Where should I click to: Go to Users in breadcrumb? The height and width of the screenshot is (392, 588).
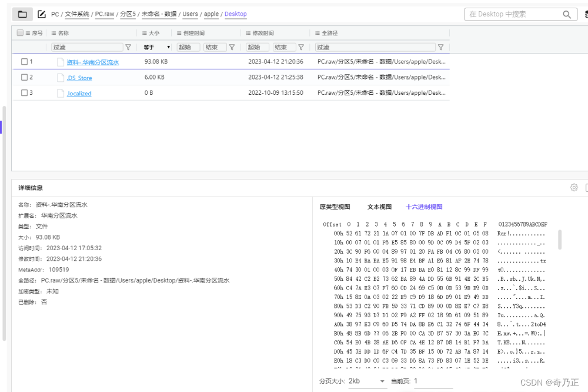click(x=190, y=14)
